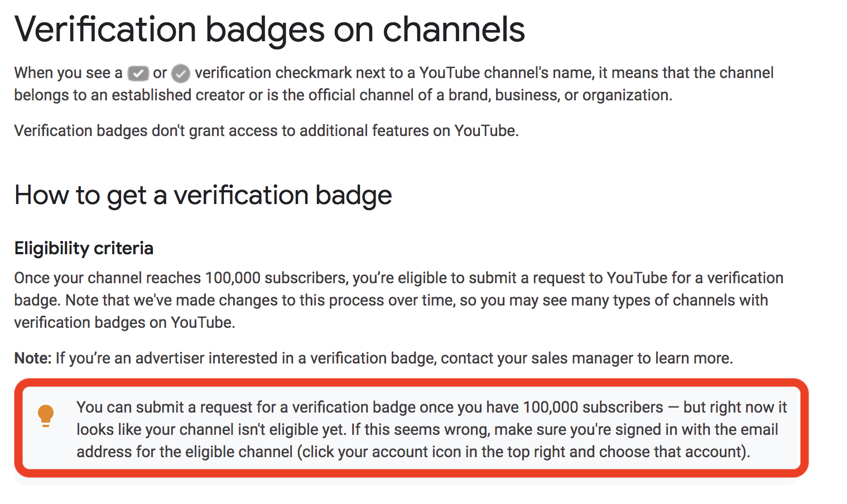The image size is (847, 504).
Task: Click the bold "Note:" label
Action: tap(33, 358)
